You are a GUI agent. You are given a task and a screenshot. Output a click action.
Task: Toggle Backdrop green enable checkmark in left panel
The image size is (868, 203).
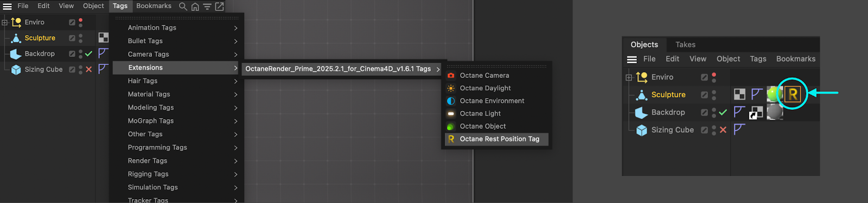[88, 54]
